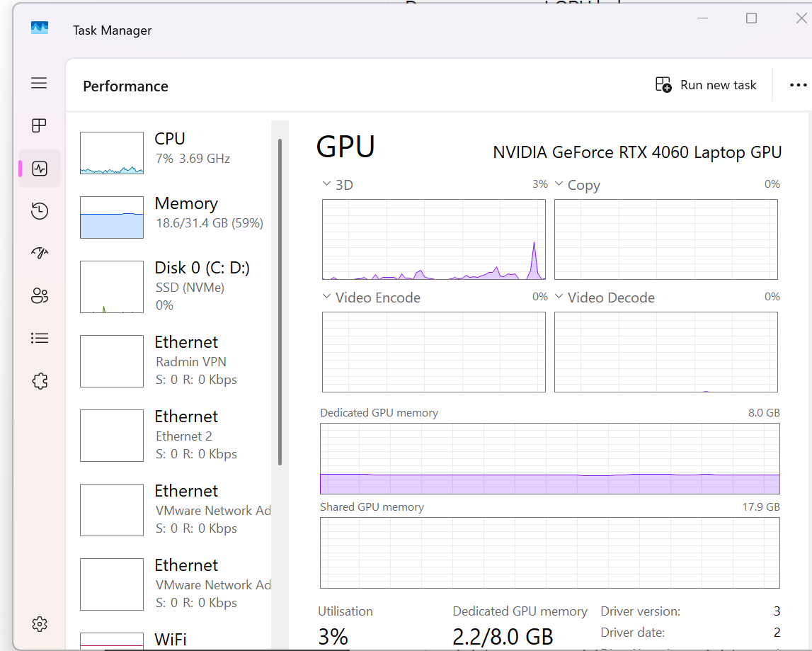Click the Disk 0 mini graph

point(112,287)
